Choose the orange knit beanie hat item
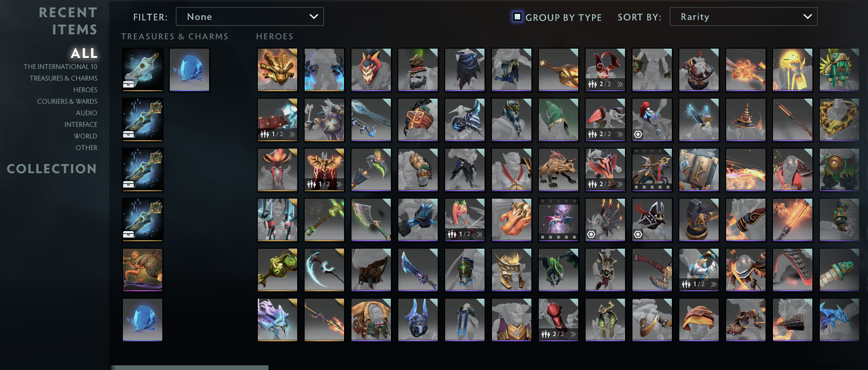The image size is (868, 370). [699, 320]
